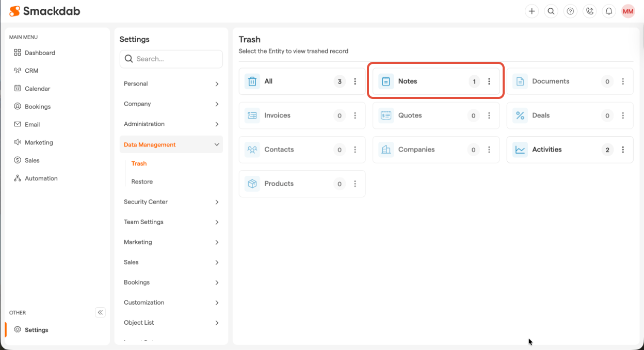This screenshot has height=350, width=644.
Task: Open three-dot menu on Activities card
Action: coord(623,149)
